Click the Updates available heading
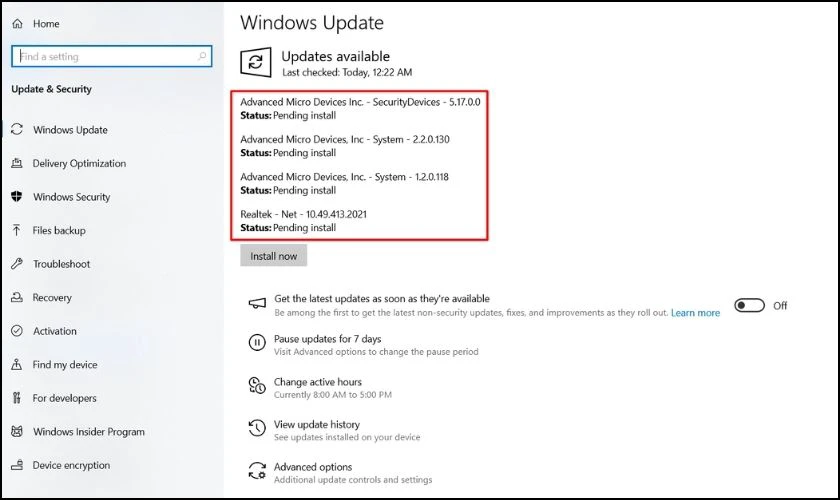The height and width of the screenshot is (500, 840). pyautogui.click(x=335, y=56)
